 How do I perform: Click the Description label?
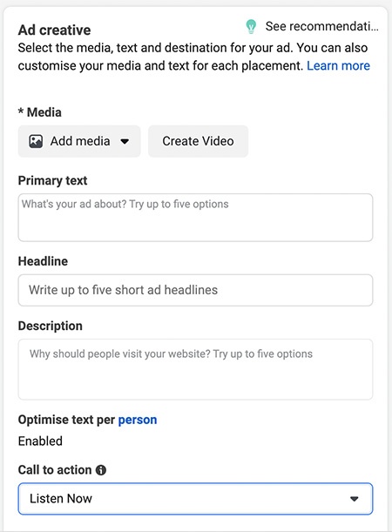[x=51, y=326]
